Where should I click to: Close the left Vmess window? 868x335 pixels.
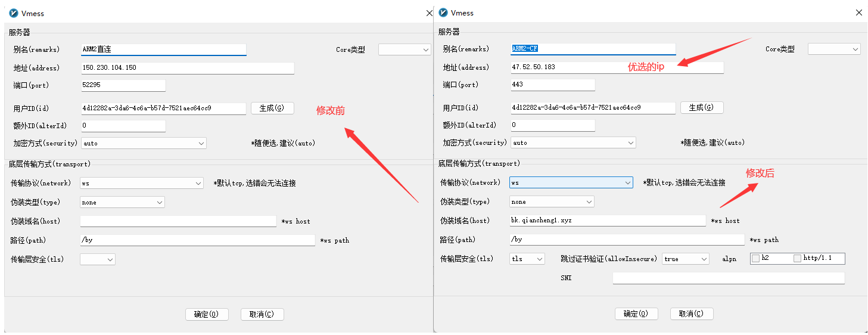429,13
